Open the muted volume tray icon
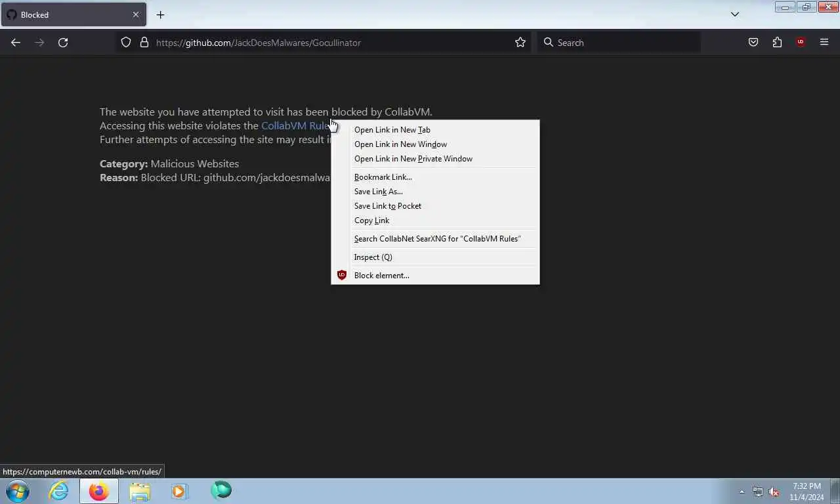Screen dimensions: 840x504 click(774, 492)
